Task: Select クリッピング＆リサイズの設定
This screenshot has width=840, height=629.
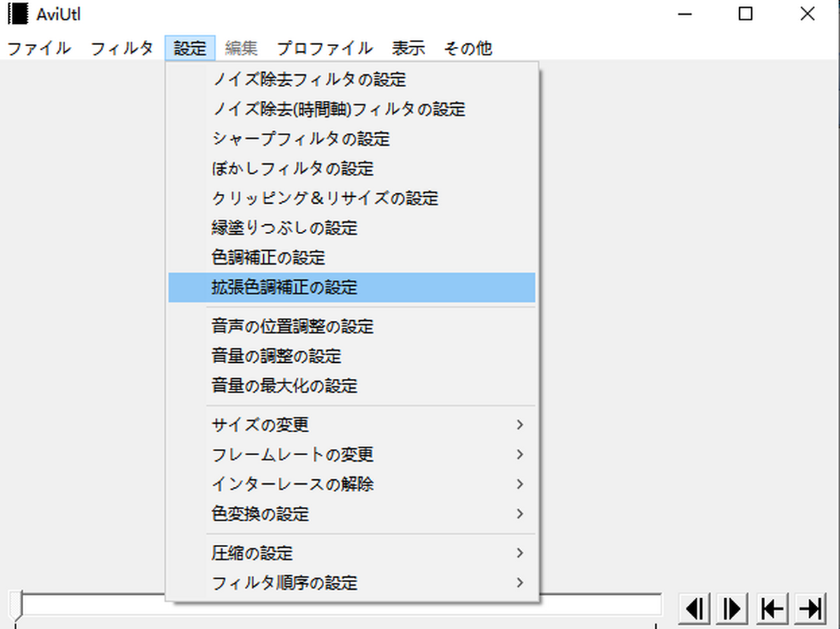Action: point(352,198)
